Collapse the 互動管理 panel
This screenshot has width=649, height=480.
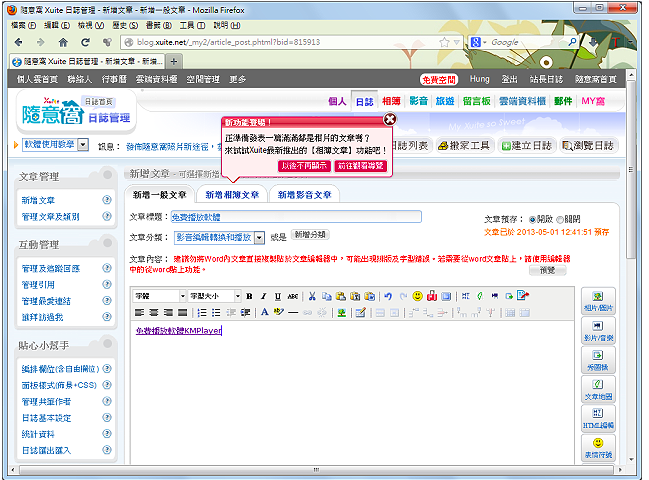click(107, 242)
